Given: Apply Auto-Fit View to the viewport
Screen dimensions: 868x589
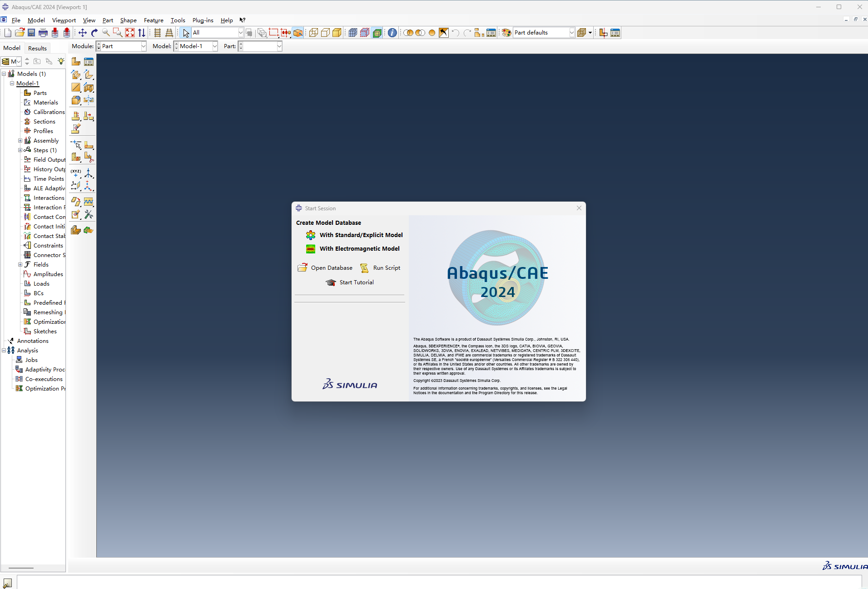Looking at the screenshot, I should pyautogui.click(x=130, y=32).
